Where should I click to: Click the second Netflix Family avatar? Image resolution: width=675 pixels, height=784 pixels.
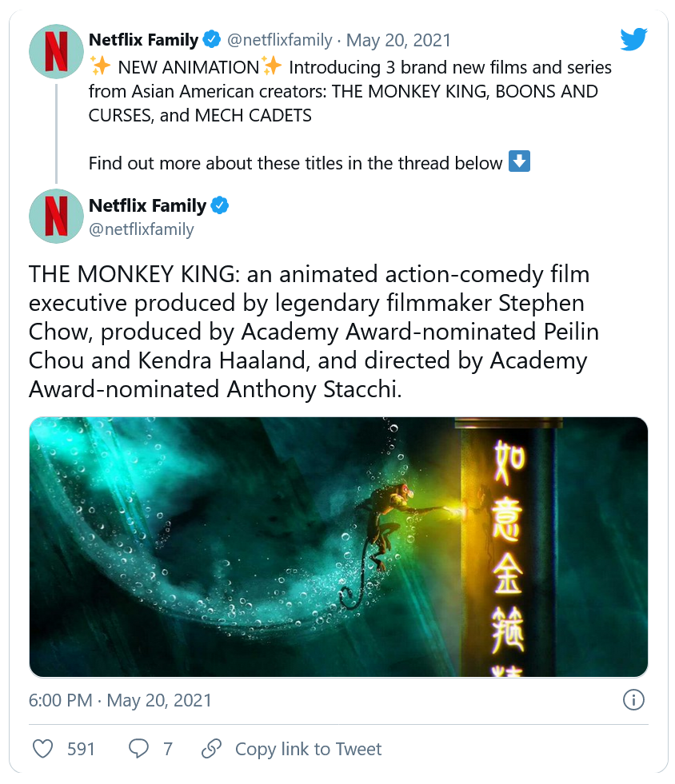[x=56, y=216]
